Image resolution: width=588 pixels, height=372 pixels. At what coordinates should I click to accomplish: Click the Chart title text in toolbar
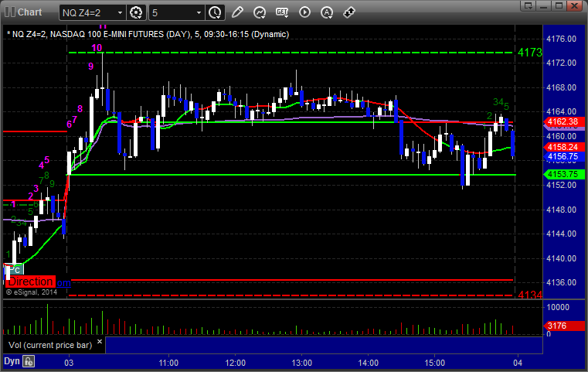click(29, 12)
